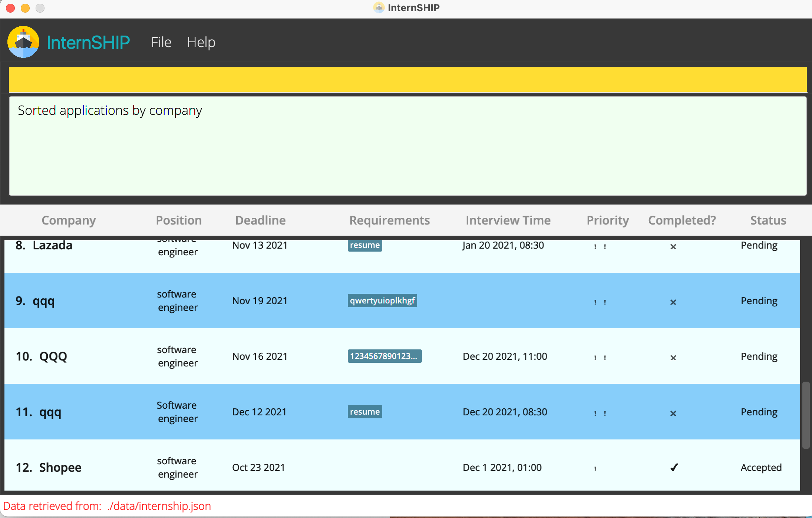812x518 pixels.
Task: Open the File menu
Action: [x=161, y=42]
